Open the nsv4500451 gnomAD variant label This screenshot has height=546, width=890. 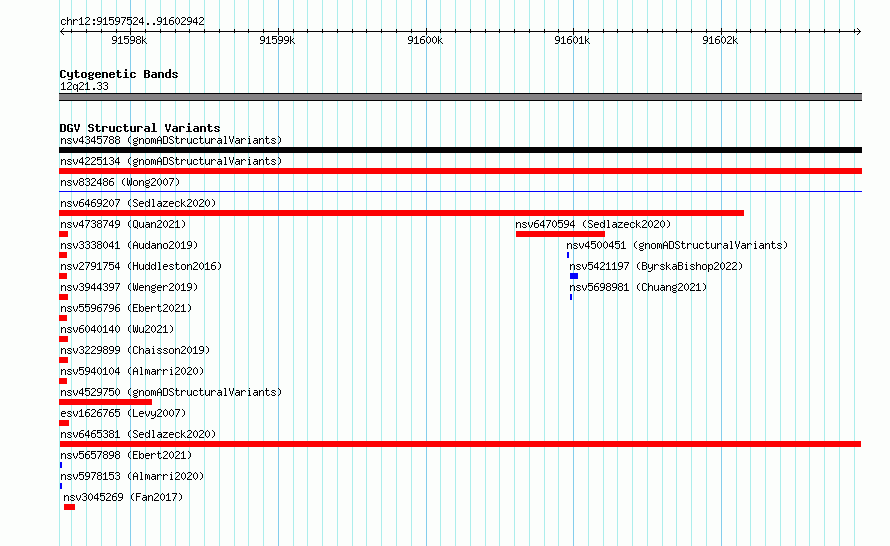[x=677, y=245]
